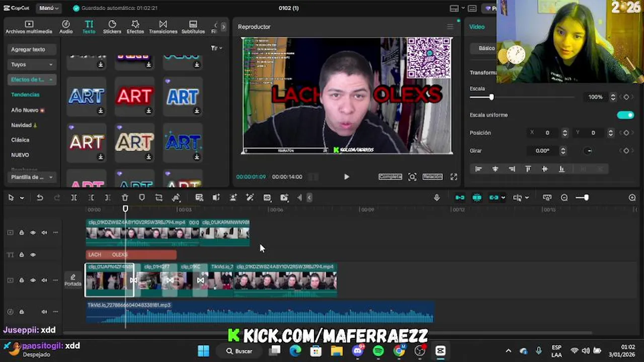Add keyframe for Escala
The height and width of the screenshot is (362, 644).
tap(626, 97)
